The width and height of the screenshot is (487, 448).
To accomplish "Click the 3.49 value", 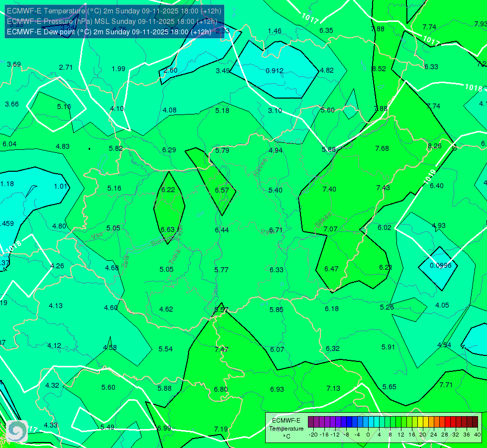I will pos(223,71).
